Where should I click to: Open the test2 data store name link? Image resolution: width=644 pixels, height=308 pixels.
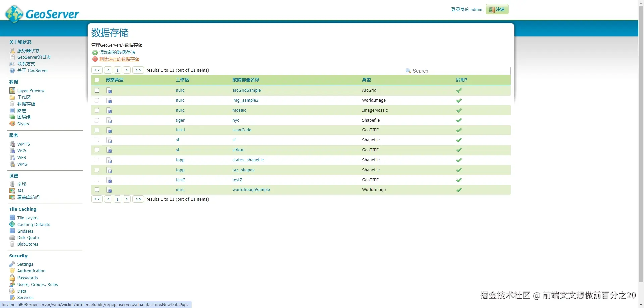click(x=237, y=180)
